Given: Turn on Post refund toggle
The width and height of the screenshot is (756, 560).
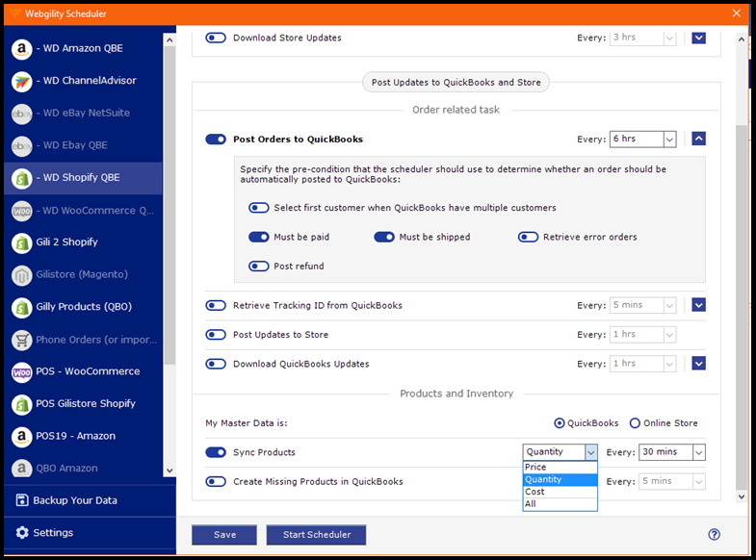Looking at the screenshot, I should coord(258,267).
